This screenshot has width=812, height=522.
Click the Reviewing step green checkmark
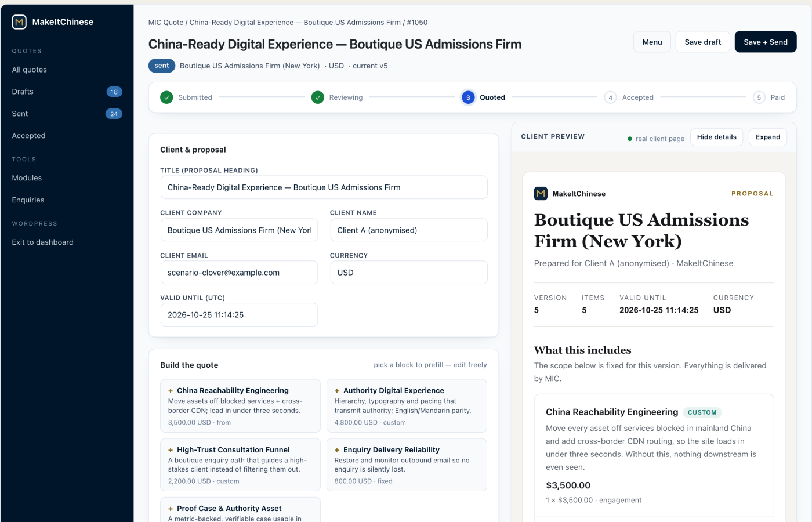(x=318, y=97)
